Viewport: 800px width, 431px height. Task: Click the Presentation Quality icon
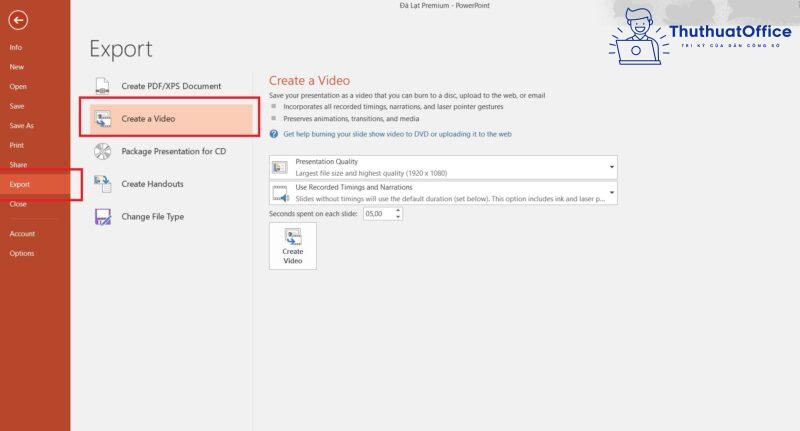point(280,167)
